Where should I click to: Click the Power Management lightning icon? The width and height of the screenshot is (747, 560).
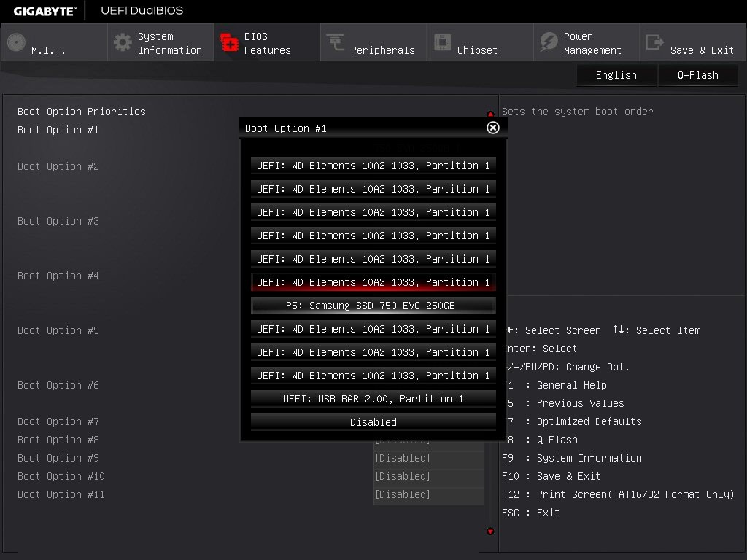[549, 42]
